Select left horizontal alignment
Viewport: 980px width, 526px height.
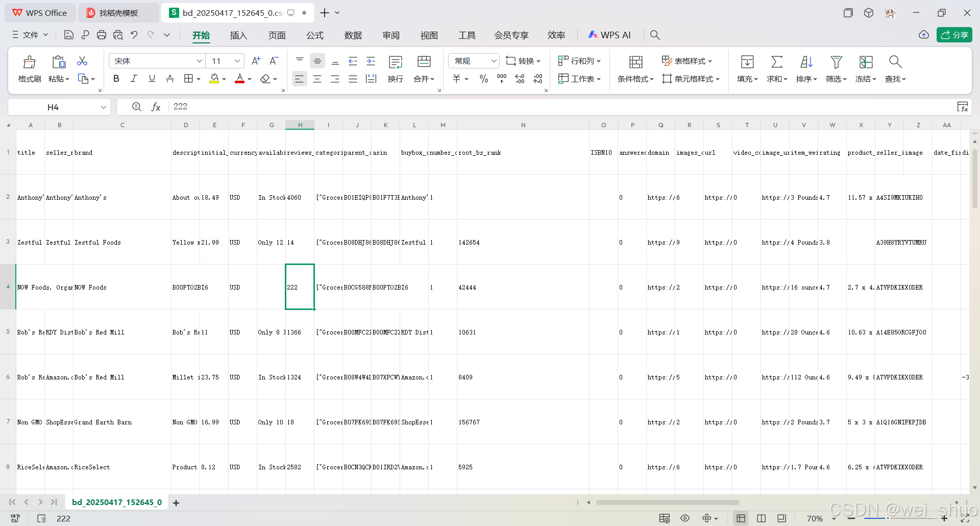(x=299, y=79)
